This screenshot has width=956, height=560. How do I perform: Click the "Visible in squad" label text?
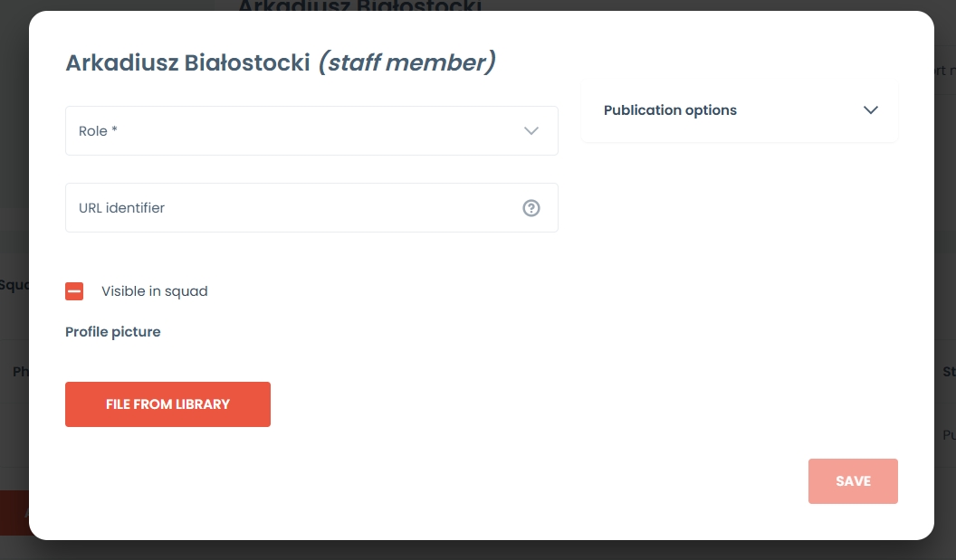coord(154,291)
